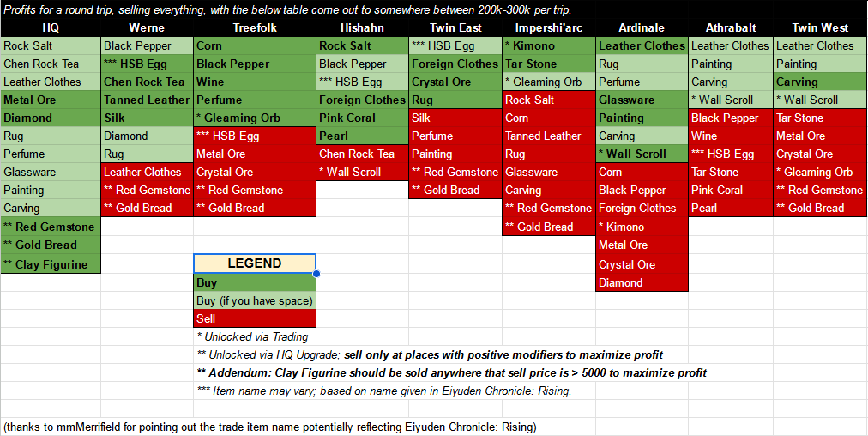Click the Pearl sell cell under Athrabalt

731,208
